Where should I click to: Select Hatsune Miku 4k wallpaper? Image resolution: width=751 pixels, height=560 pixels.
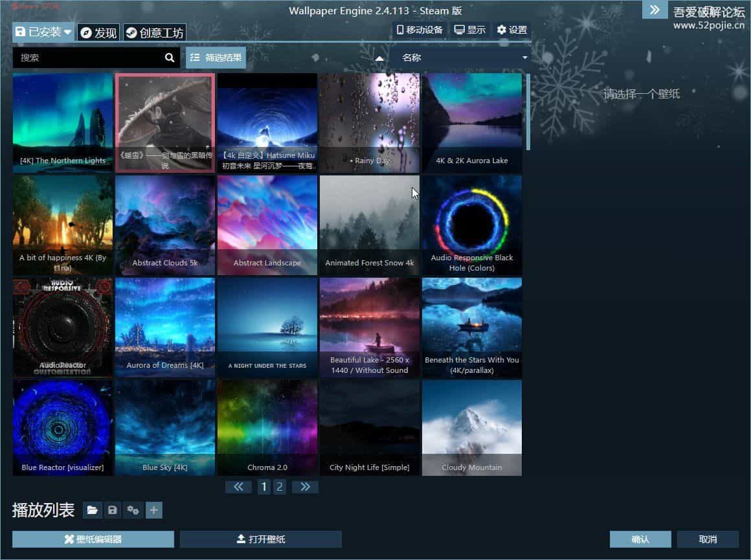coord(267,123)
